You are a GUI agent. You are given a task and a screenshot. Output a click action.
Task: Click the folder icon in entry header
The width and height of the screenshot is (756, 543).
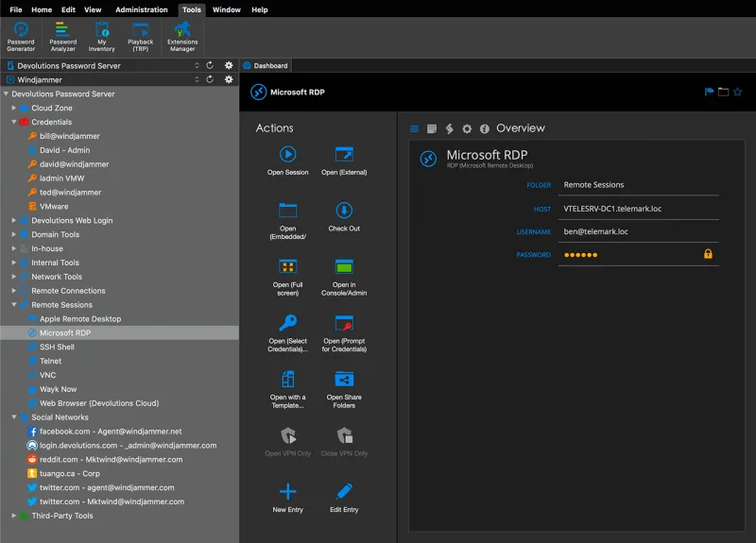click(x=723, y=92)
